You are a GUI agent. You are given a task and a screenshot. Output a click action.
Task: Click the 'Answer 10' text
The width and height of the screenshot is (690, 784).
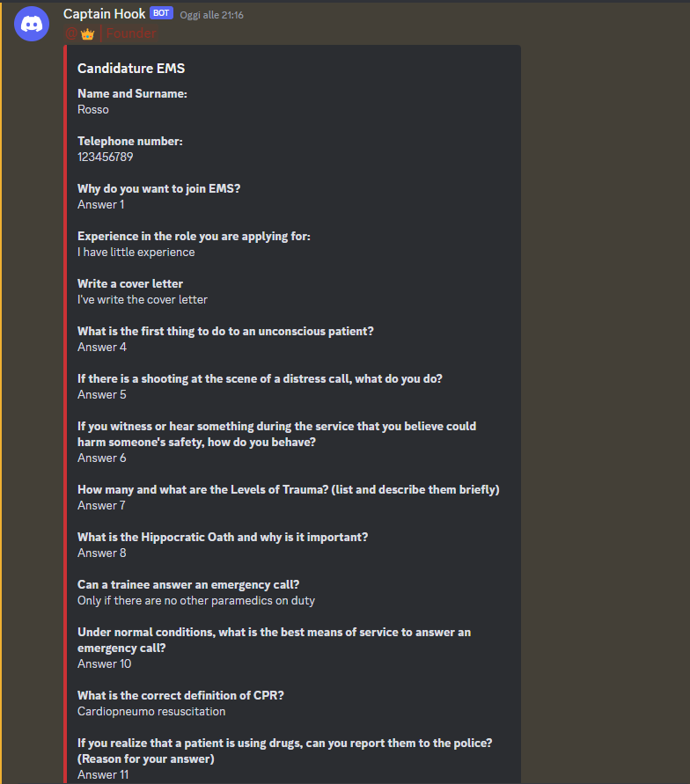[104, 663]
